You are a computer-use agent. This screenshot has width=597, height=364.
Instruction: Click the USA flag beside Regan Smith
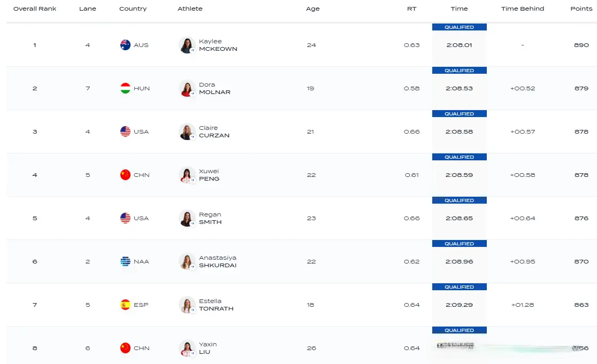[125, 218]
